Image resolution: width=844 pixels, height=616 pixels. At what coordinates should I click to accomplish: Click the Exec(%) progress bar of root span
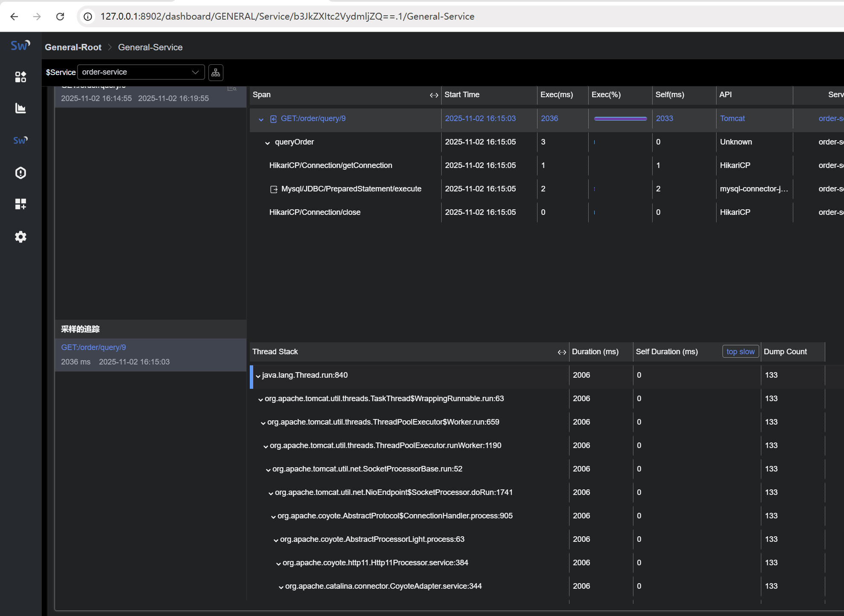coord(620,119)
